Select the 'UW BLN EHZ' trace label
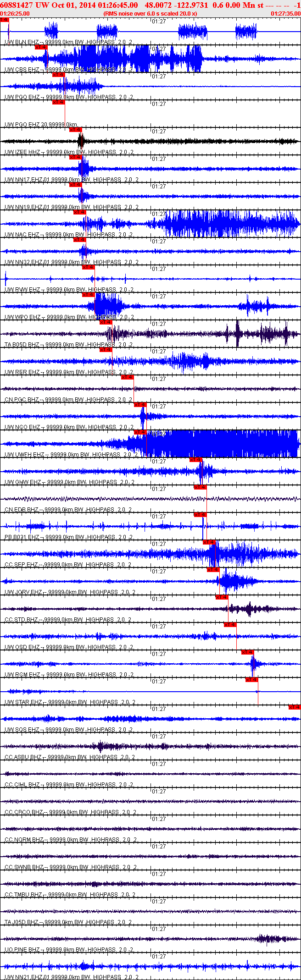The width and height of the screenshot is (301, 980). [x=22, y=42]
